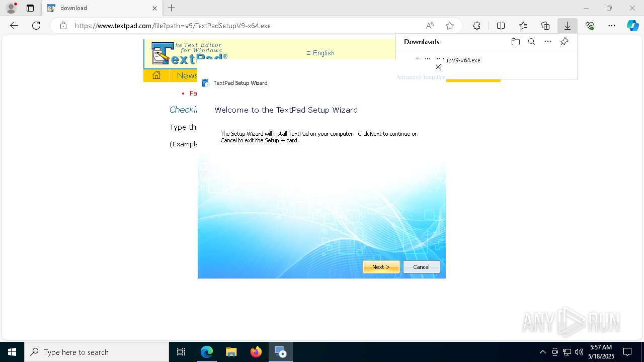
Task: Open Windows Start menu
Action: click(12, 352)
